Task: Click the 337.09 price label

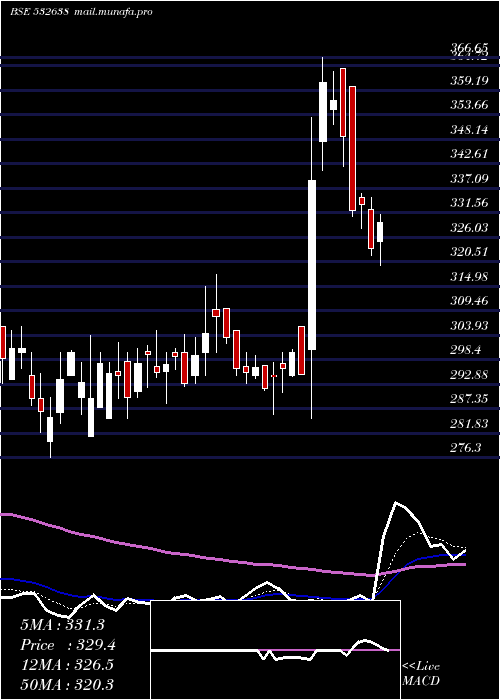Action: pyautogui.click(x=469, y=179)
